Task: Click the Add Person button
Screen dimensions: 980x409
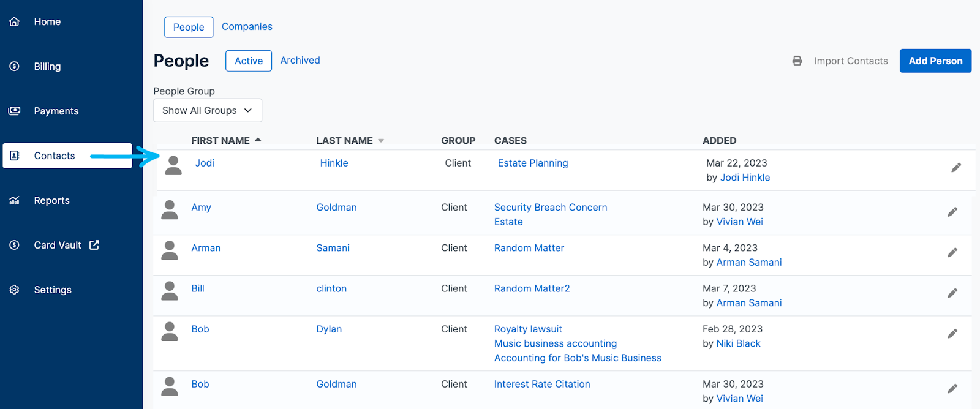Action: click(x=935, y=61)
